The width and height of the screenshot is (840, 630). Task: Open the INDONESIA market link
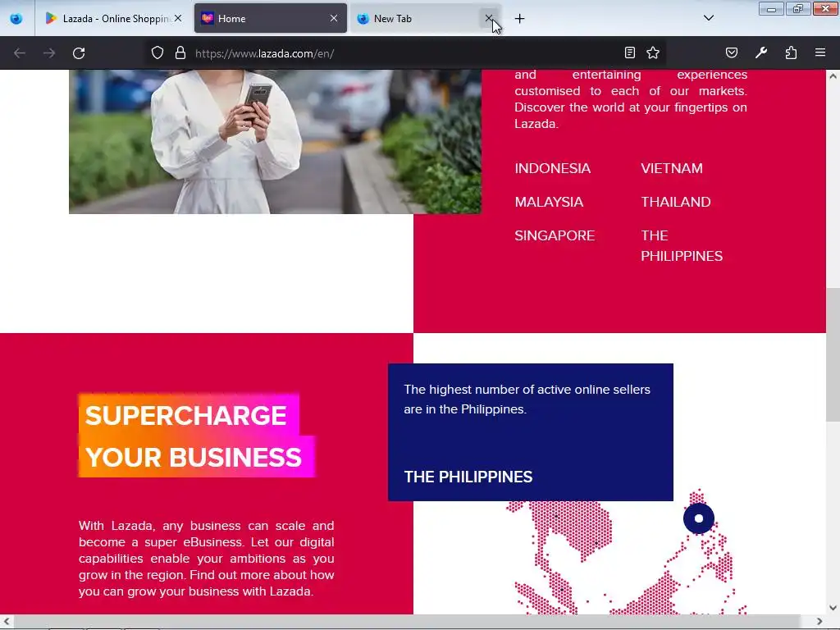pyautogui.click(x=552, y=168)
